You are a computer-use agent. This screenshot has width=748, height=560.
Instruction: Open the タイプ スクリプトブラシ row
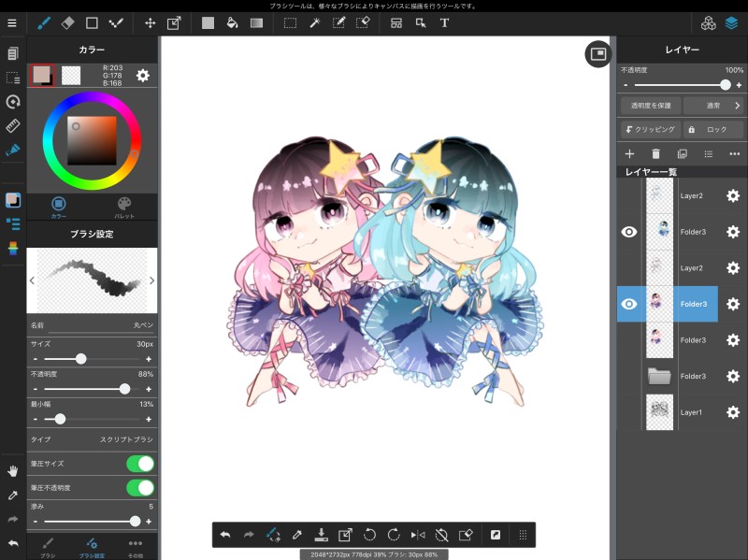(92, 439)
